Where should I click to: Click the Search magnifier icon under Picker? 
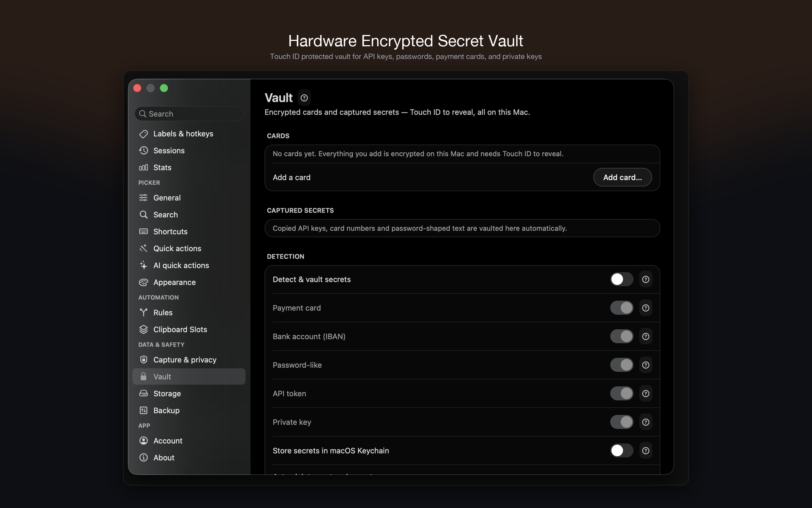tap(143, 214)
